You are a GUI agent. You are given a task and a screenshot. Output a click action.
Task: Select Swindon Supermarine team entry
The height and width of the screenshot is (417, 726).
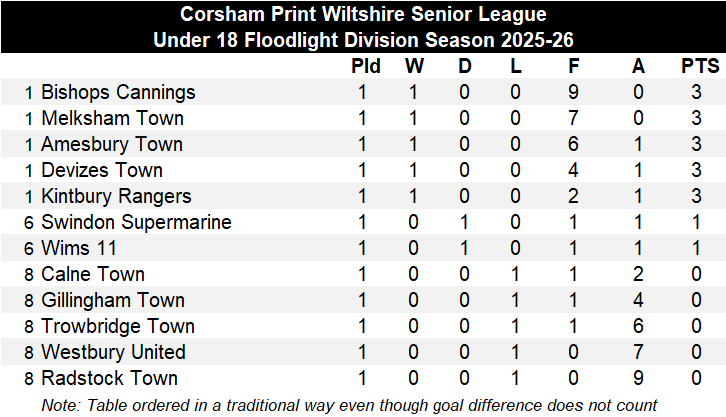(136, 223)
